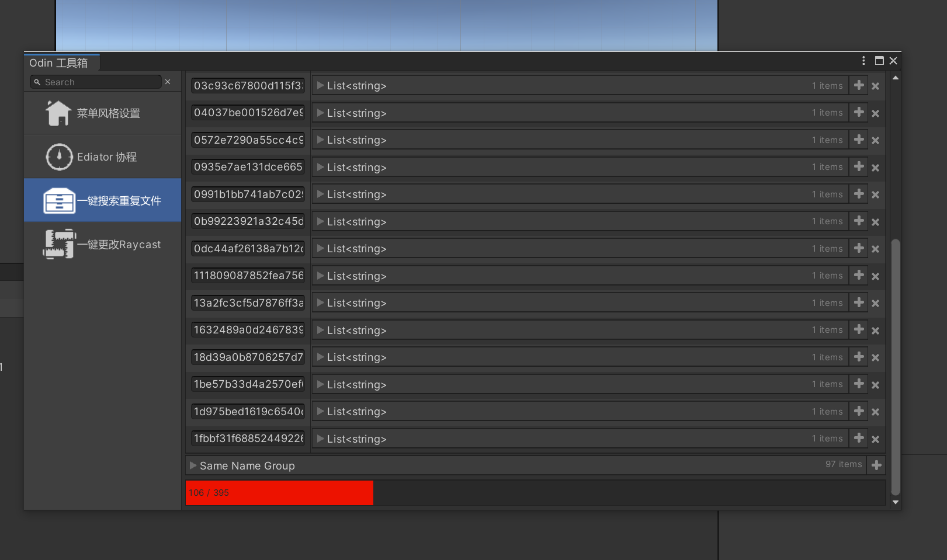Image resolution: width=947 pixels, height=560 pixels.
Task: Click the Search input field
Action: [x=99, y=82]
